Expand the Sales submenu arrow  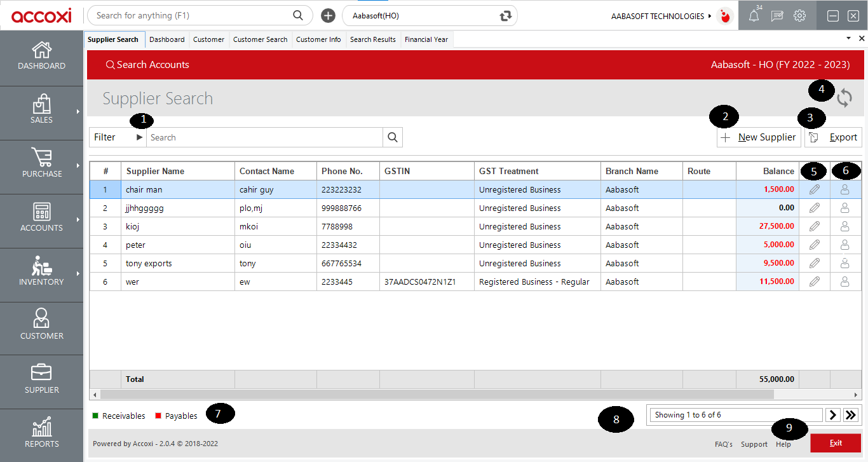click(x=78, y=112)
